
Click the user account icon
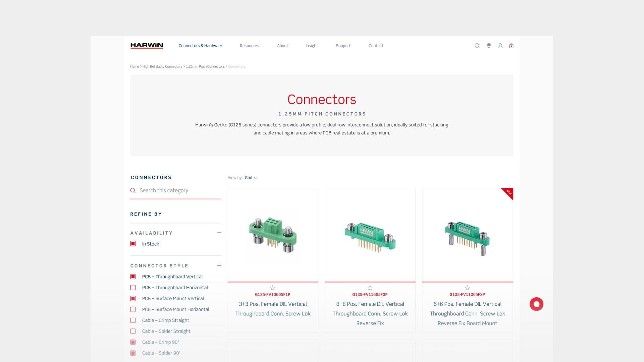click(500, 46)
